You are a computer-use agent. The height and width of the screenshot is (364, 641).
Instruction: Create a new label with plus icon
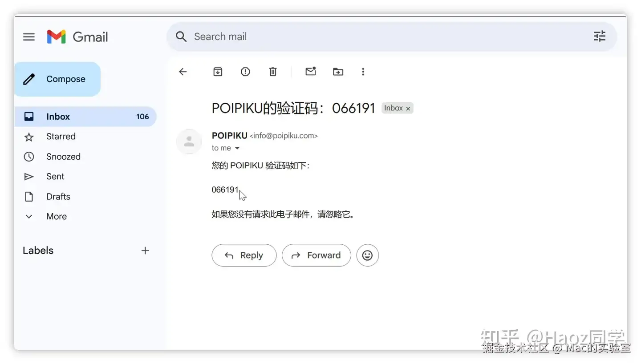(x=145, y=251)
